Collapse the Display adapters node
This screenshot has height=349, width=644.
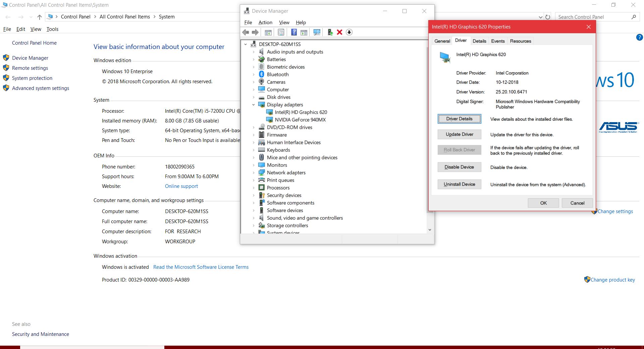point(254,105)
